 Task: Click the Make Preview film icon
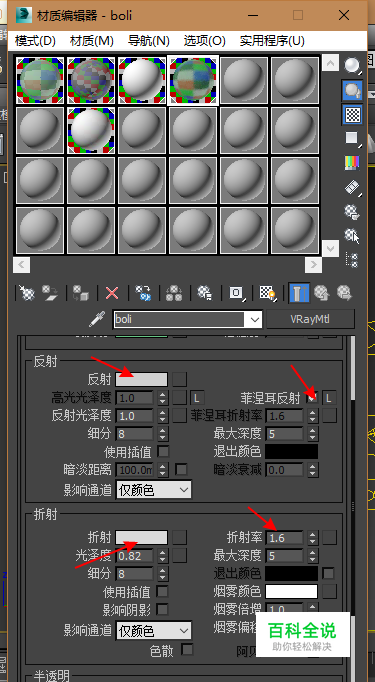pyautogui.click(x=352, y=187)
